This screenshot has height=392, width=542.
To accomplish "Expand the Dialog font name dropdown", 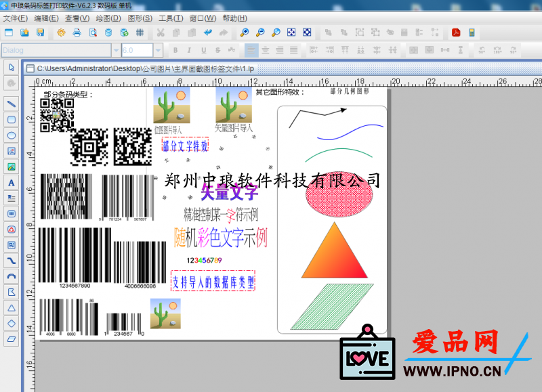I will point(116,50).
